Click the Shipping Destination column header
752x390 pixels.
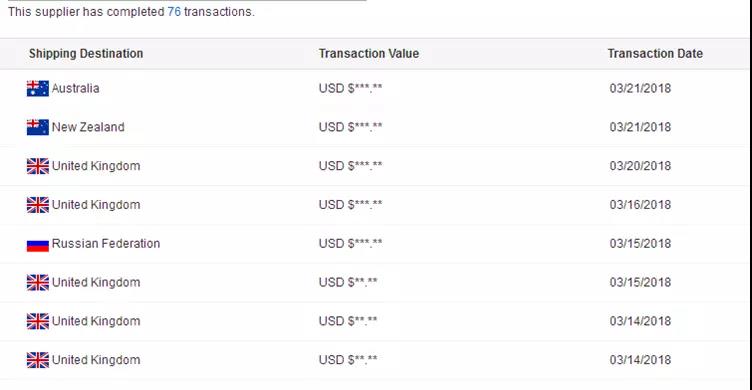[x=86, y=53]
